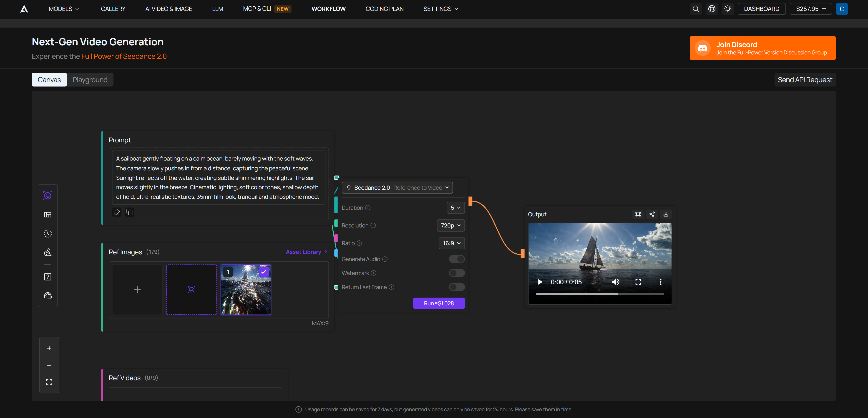Viewport: 868px width, 418px height.
Task: Click the $267.95 balance button
Action: [x=811, y=9]
